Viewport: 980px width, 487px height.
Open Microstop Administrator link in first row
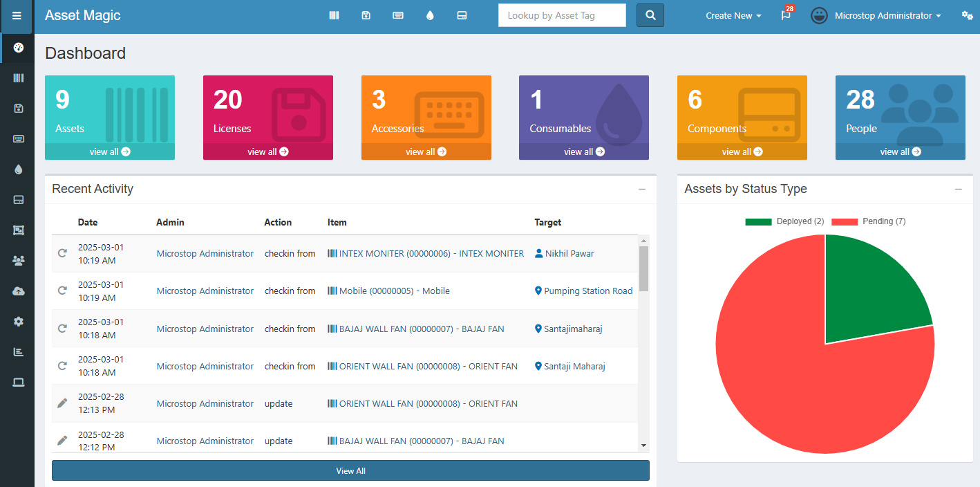coord(205,254)
